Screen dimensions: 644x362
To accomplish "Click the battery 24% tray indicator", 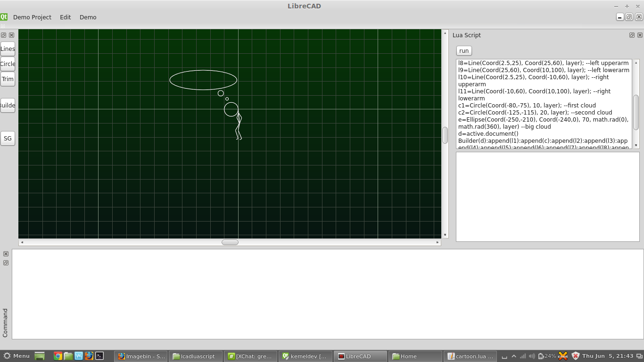I will point(547,356).
